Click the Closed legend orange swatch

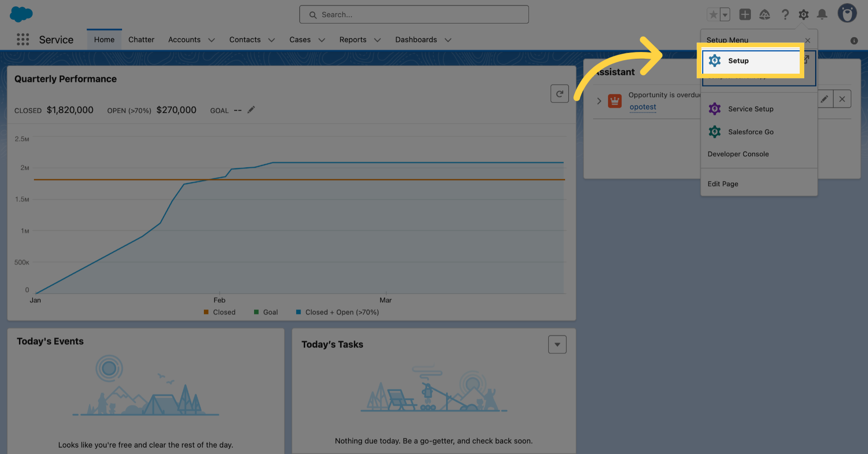coord(206,312)
